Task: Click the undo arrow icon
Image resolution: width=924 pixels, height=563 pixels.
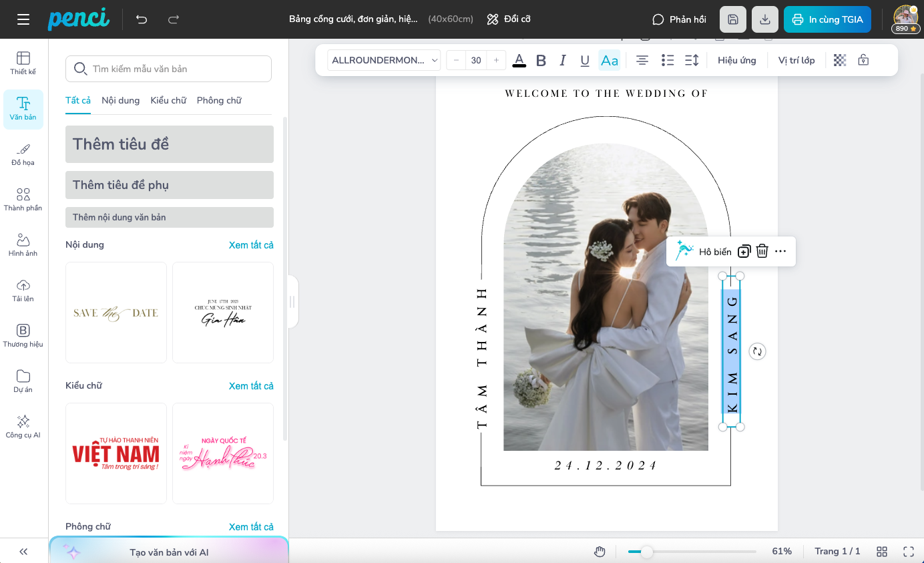Action: [x=142, y=19]
